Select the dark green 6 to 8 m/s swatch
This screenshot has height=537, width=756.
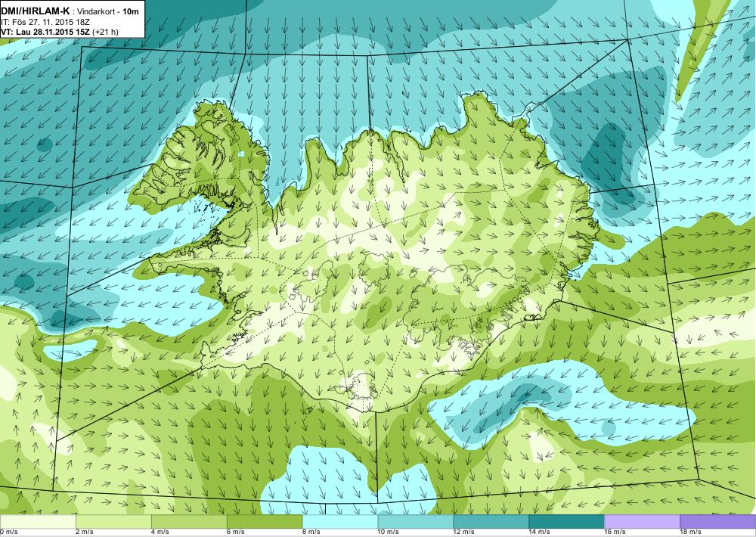pyautogui.click(x=265, y=521)
